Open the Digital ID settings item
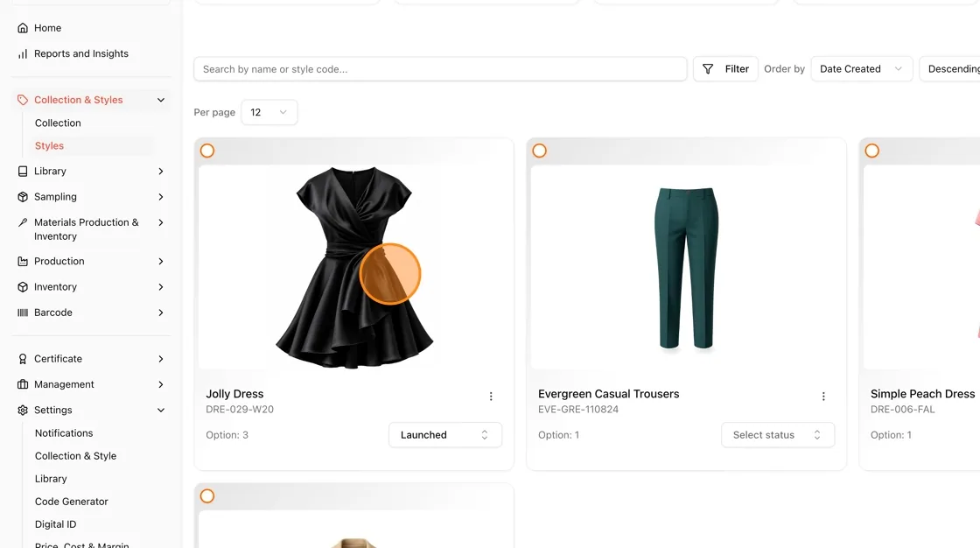 tap(56, 524)
